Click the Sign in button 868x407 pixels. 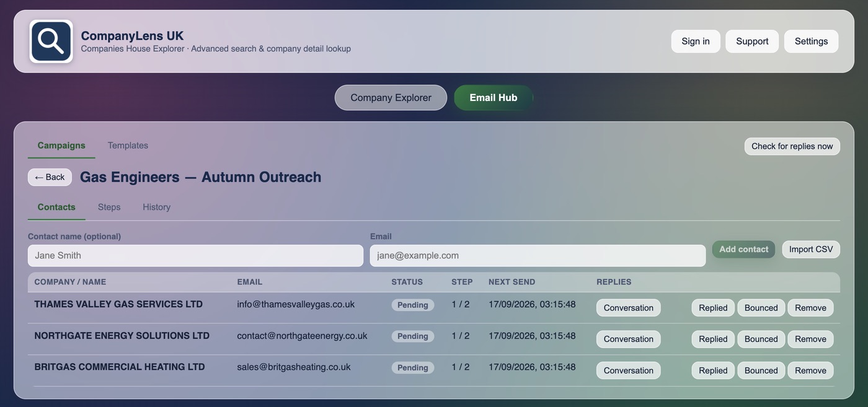[696, 42]
